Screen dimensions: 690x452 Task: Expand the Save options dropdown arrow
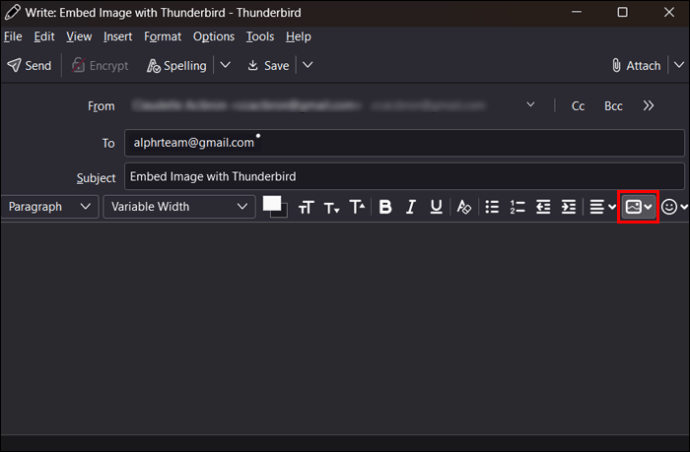[x=308, y=65]
